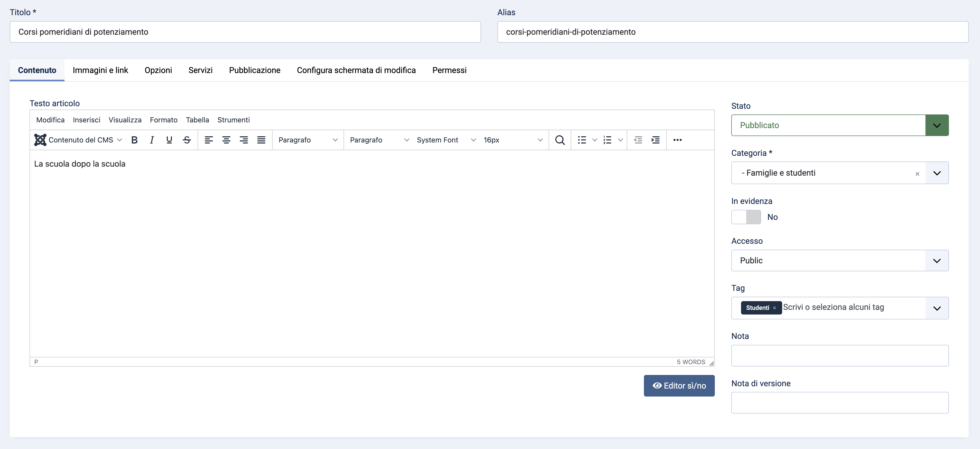Viewport: 980px width, 449px height.
Task: Switch to the Opzioni tab
Action: (x=158, y=70)
